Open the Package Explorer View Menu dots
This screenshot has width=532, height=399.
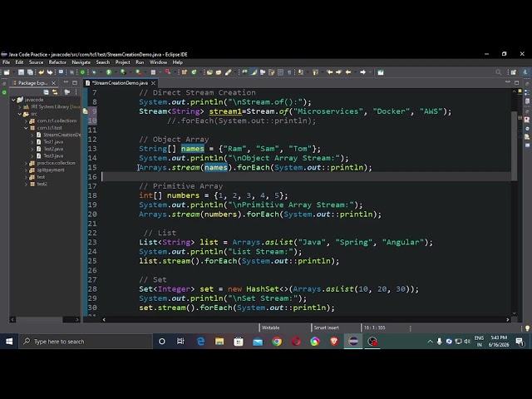(x=76, y=92)
